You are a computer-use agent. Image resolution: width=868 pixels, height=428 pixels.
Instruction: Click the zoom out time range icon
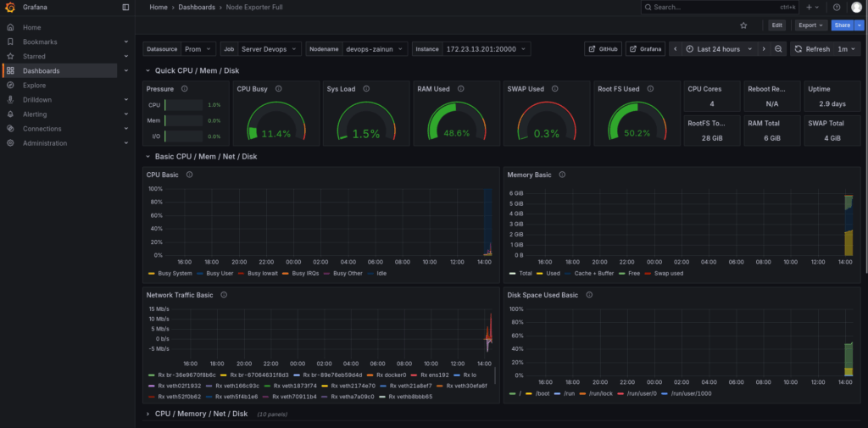(778, 49)
